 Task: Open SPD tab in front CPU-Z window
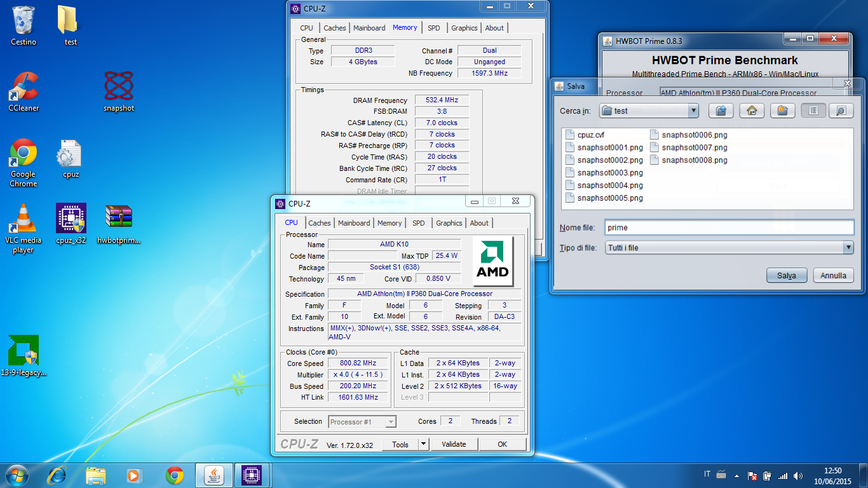[x=419, y=223]
